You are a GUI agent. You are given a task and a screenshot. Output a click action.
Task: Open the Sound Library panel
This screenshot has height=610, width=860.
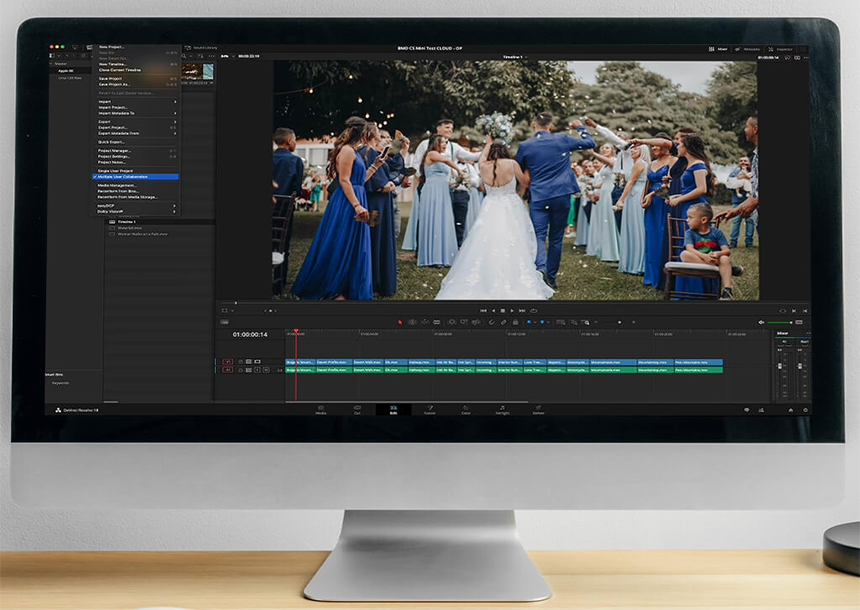tap(203, 47)
